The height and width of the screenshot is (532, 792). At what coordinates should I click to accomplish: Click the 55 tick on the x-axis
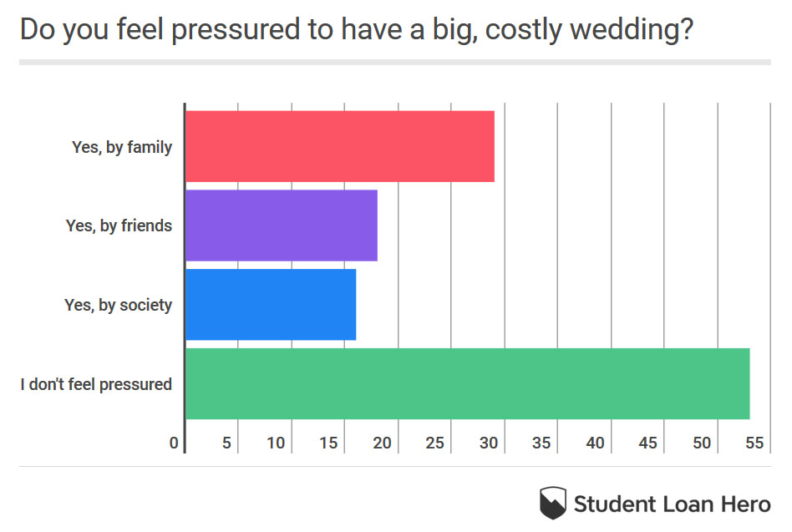point(754,443)
